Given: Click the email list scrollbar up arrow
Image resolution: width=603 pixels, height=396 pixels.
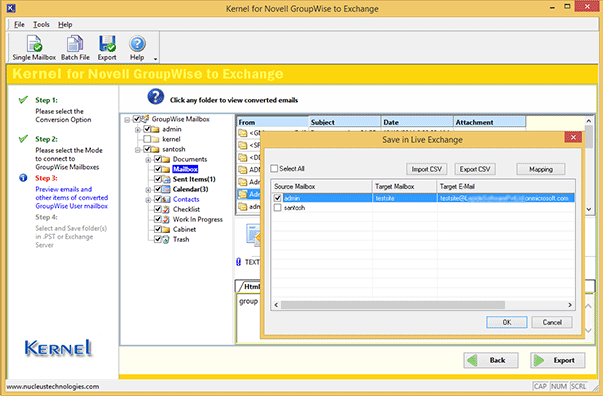Looking at the screenshot, I should click(x=589, y=121).
